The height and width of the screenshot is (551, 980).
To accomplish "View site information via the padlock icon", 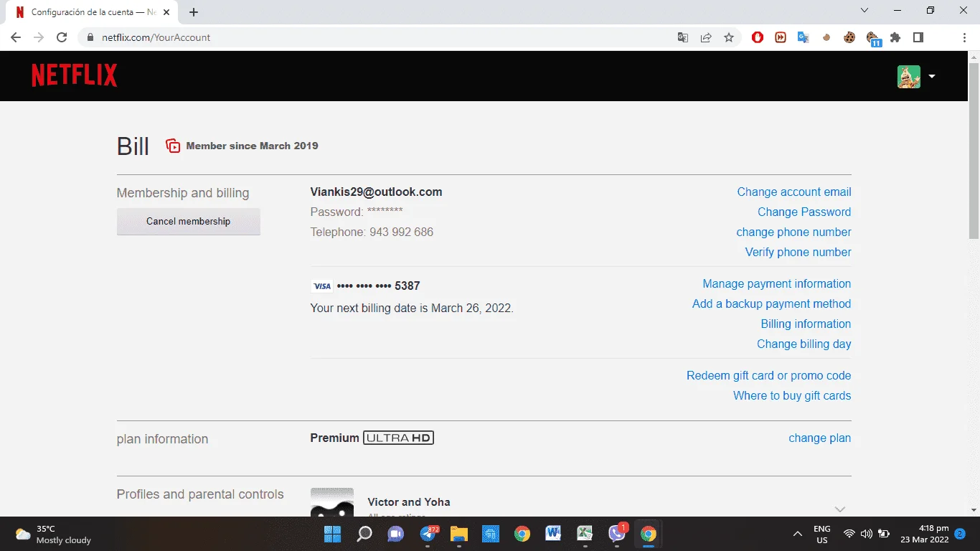I will pos(90,37).
